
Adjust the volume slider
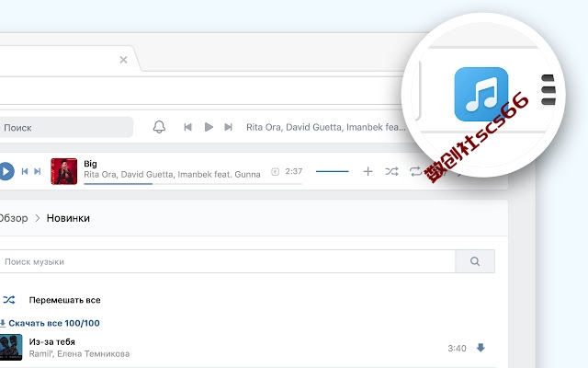tap(333, 172)
